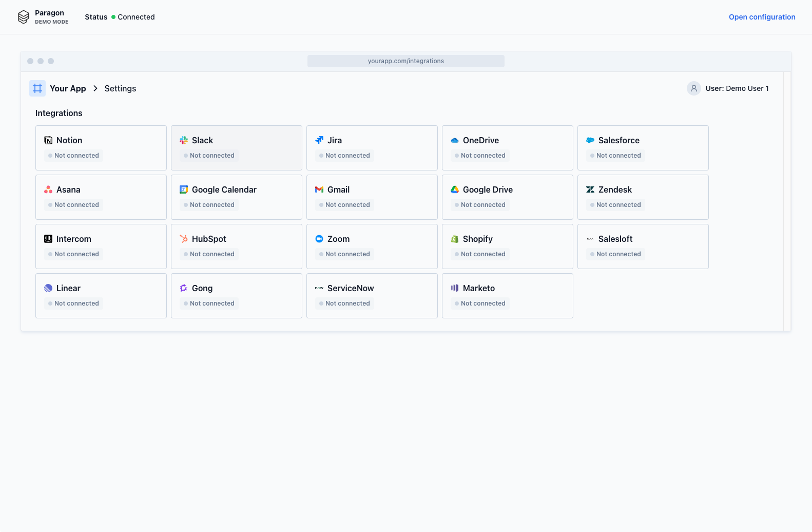Navigate to Your App breadcrumb

(x=68, y=88)
